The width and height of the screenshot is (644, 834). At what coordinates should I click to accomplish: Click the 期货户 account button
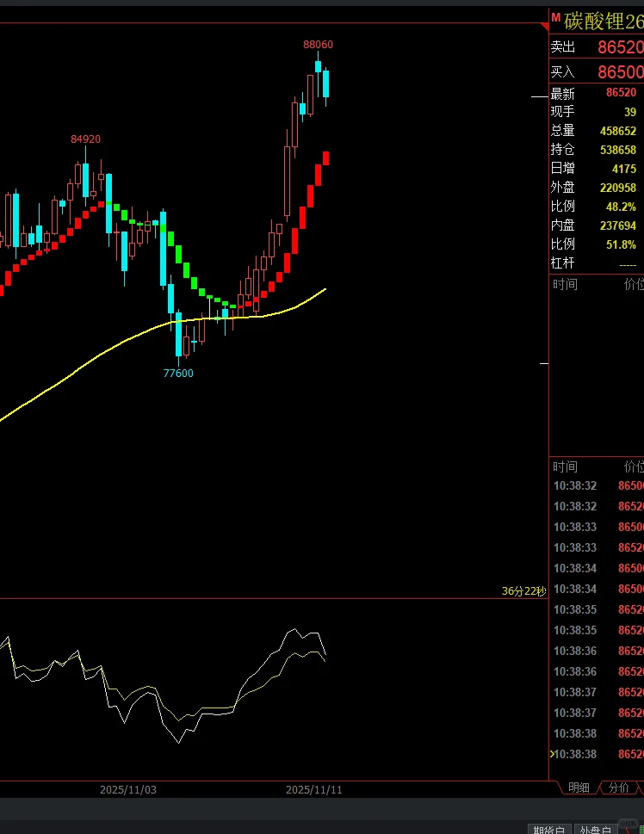click(x=549, y=831)
